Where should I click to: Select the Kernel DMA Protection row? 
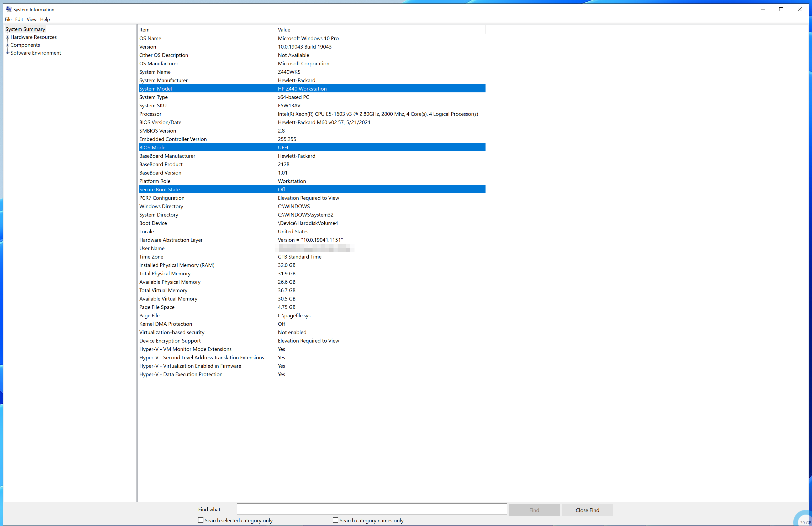pos(312,324)
